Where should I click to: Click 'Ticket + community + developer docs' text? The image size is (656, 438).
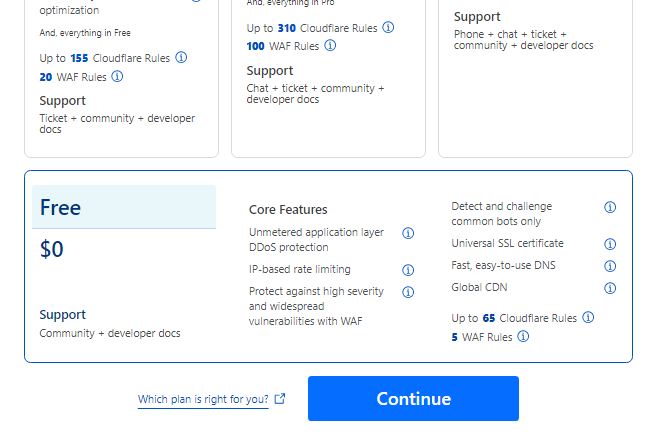(117, 124)
